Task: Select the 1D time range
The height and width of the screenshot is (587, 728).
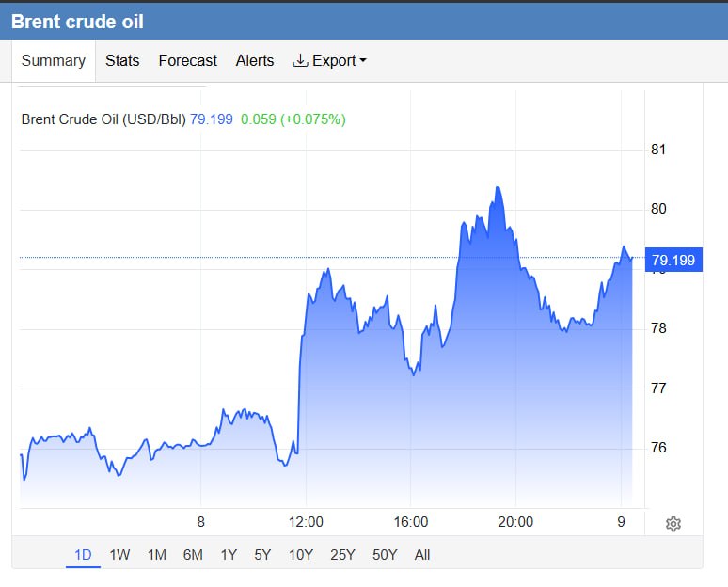Action: pos(83,554)
